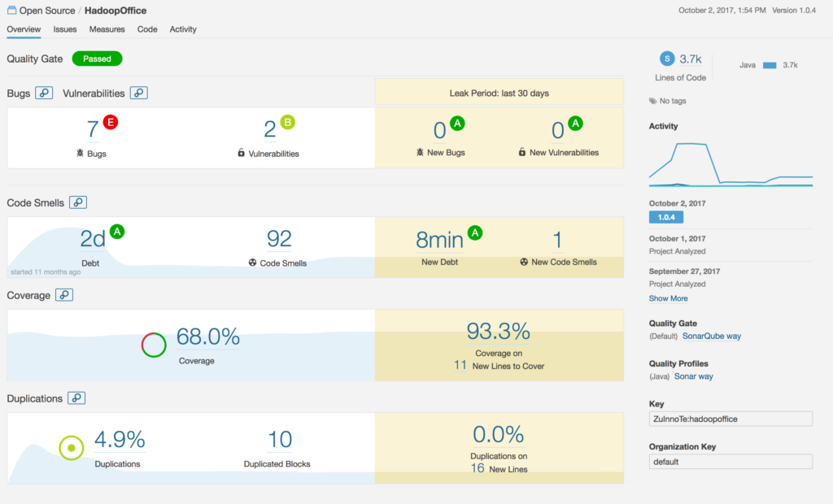Click the September 27, 2017 activity entry

[731, 277]
